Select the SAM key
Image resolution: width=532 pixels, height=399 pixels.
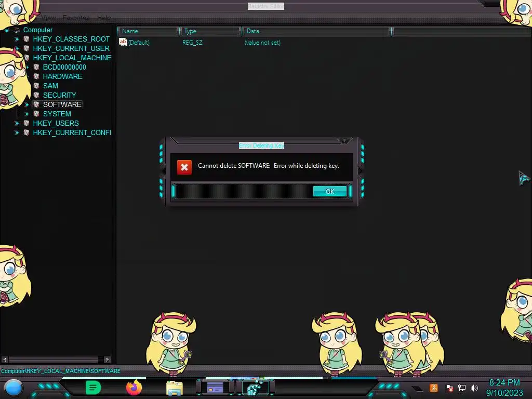[x=50, y=86]
